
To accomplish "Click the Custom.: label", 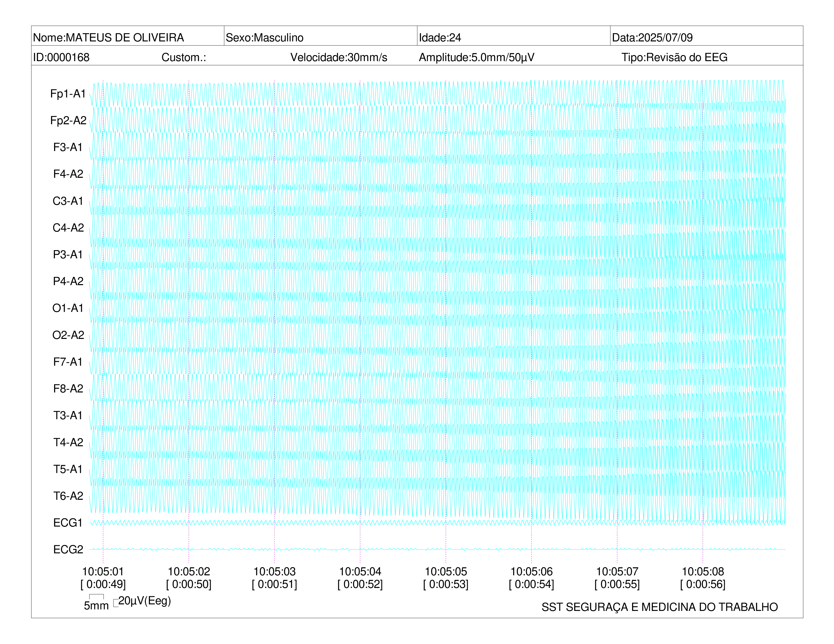I will [184, 57].
